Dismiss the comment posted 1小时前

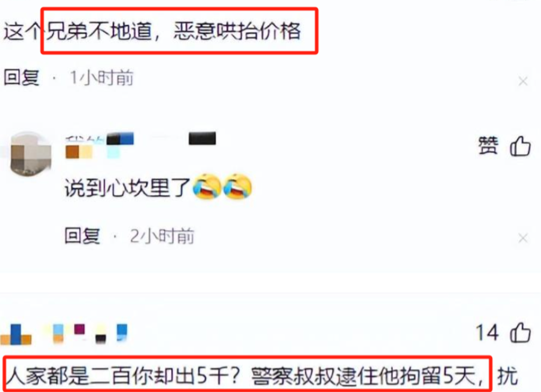[x=523, y=81]
